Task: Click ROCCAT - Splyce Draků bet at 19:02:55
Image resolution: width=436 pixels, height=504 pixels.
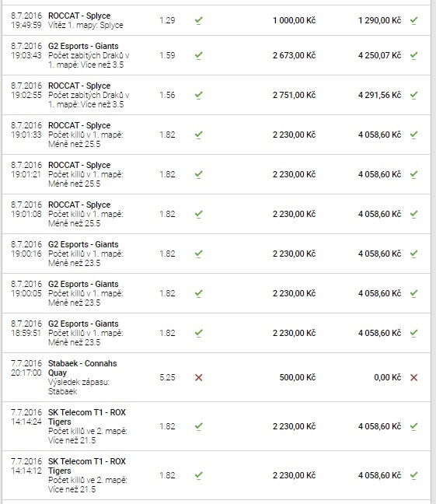Action: pos(216,95)
